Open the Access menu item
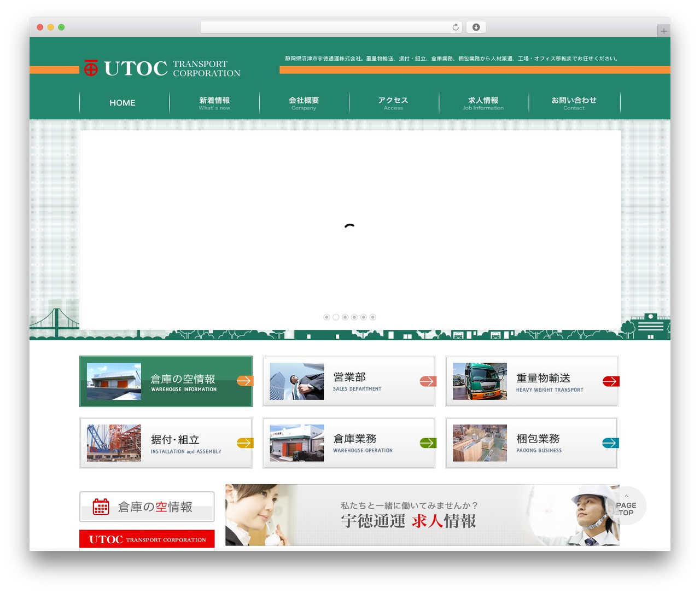The image size is (700, 593). [394, 103]
